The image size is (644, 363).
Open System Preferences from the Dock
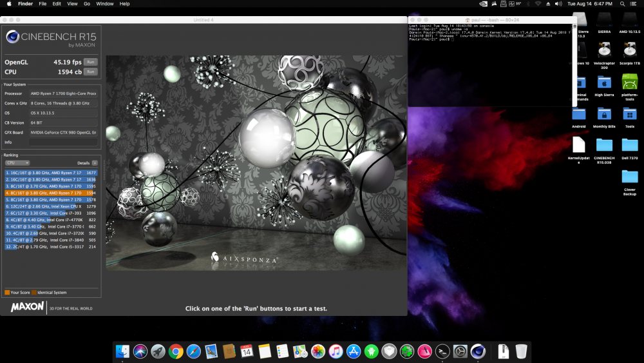tap(460, 351)
